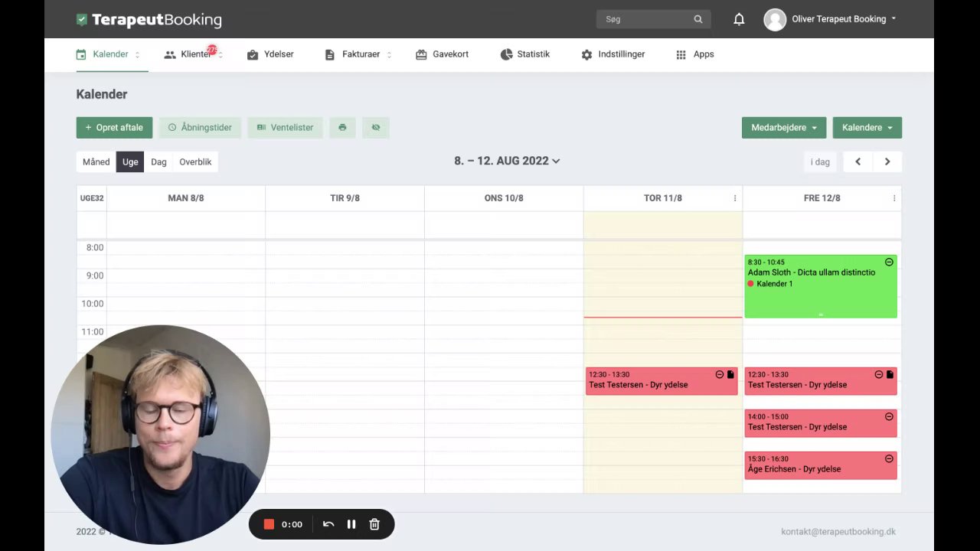Click the print icon button
Screen dimensions: 980x551
click(x=342, y=128)
